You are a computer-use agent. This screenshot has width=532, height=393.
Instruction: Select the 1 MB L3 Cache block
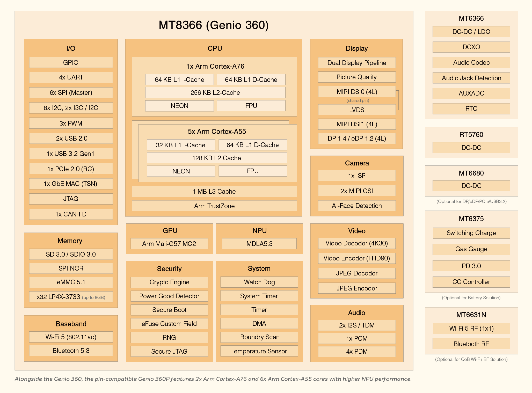(214, 191)
